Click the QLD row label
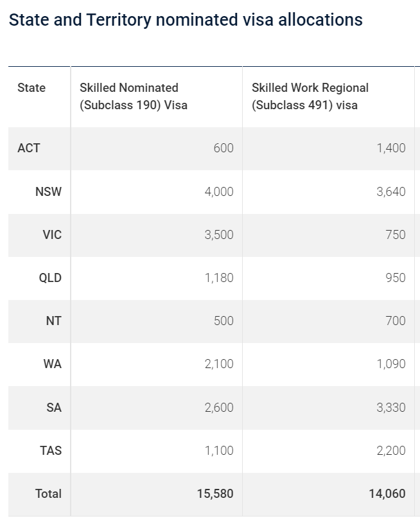This screenshot has height=521, width=420. [x=49, y=278]
